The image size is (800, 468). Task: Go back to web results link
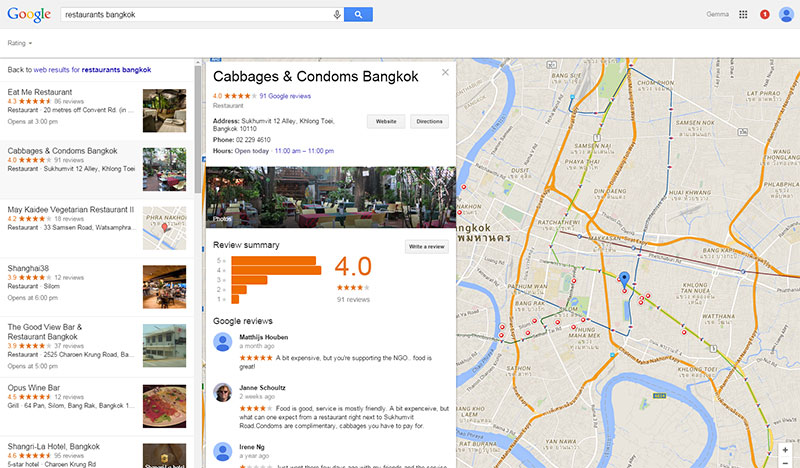coord(79,70)
